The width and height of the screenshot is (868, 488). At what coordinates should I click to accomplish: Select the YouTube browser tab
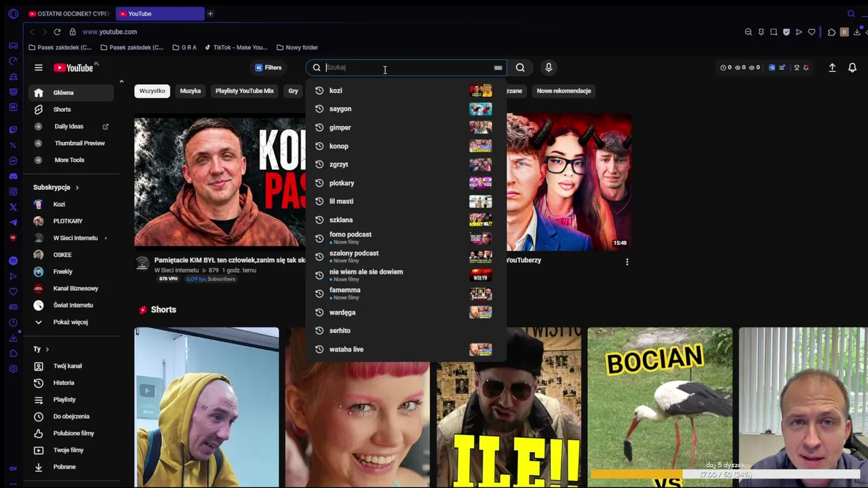point(160,14)
